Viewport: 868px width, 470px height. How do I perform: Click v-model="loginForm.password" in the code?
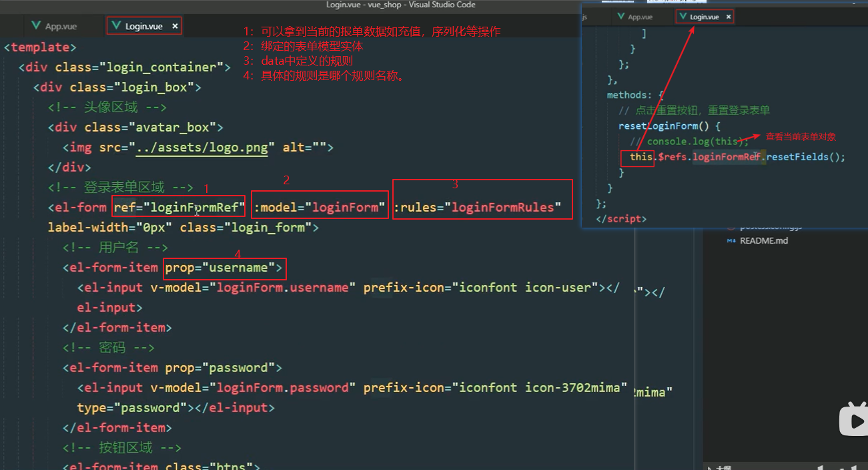coord(254,387)
